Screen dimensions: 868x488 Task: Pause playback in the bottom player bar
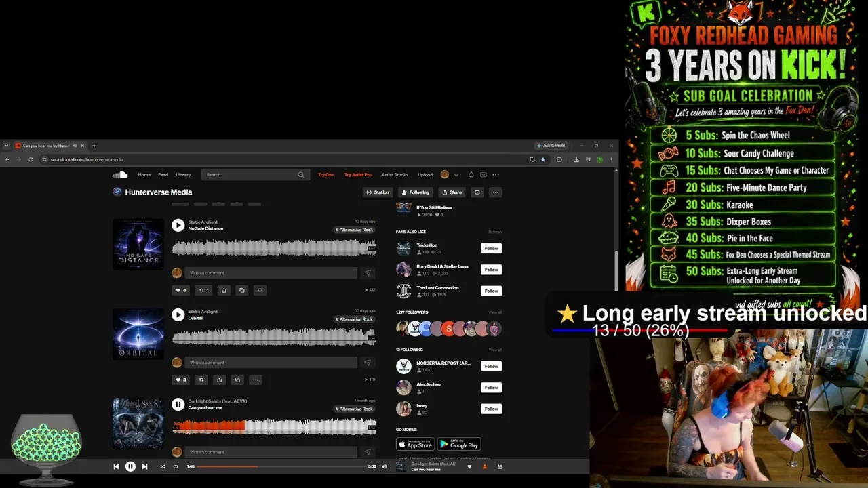(x=130, y=466)
